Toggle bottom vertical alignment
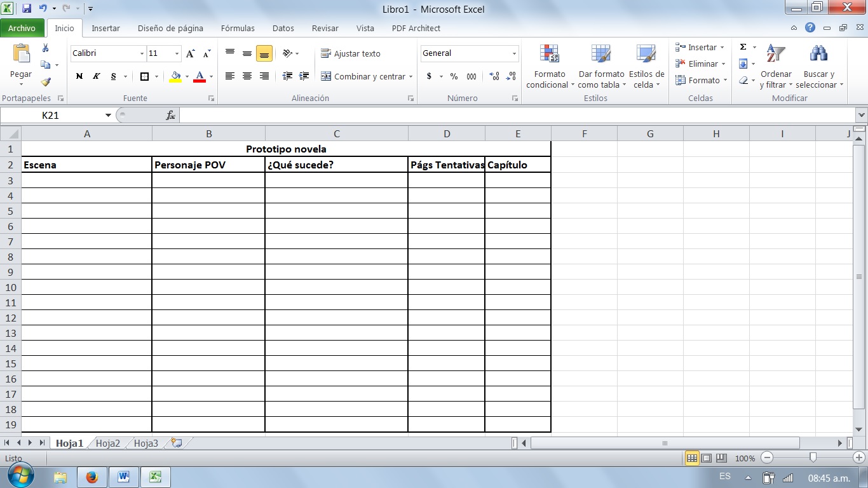 [264, 53]
